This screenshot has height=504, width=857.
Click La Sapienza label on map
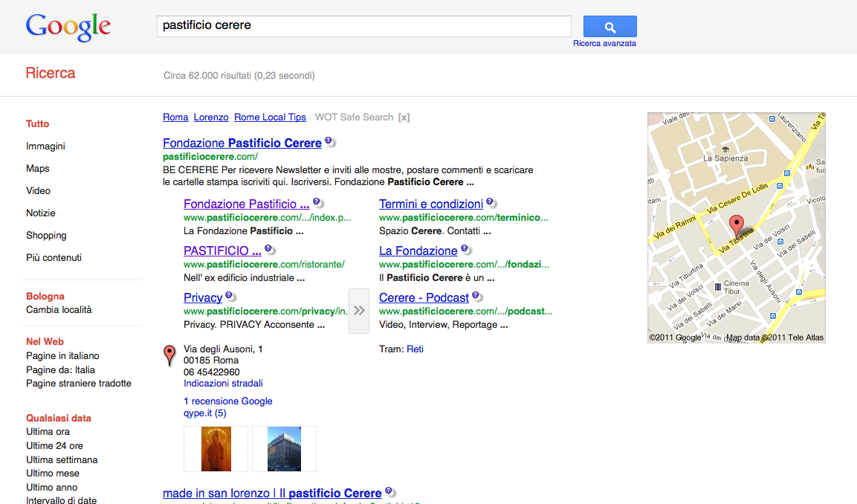pos(725,158)
